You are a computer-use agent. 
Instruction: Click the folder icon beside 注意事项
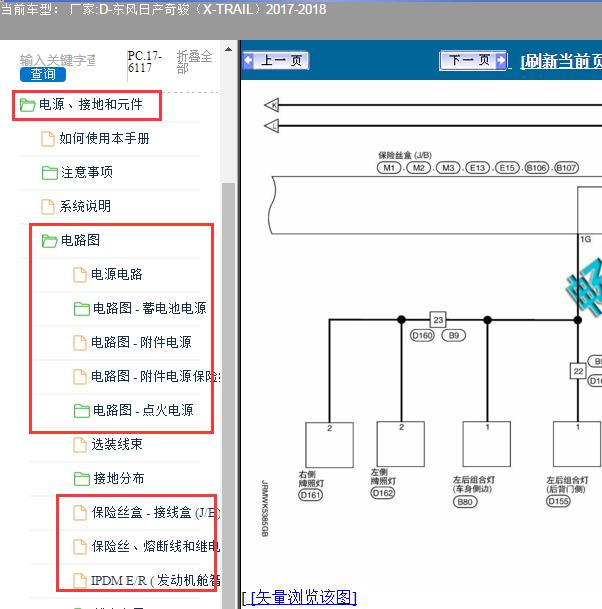50,173
